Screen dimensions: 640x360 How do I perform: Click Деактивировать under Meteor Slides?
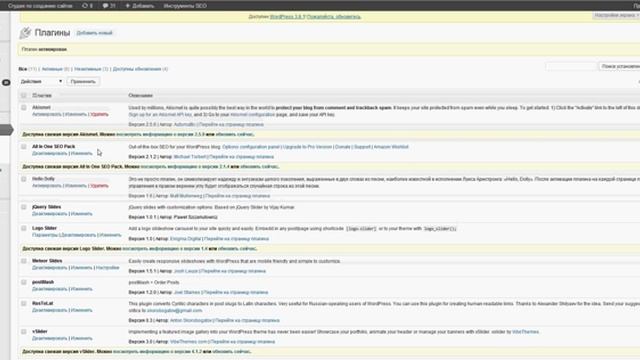[x=49, y=268]
